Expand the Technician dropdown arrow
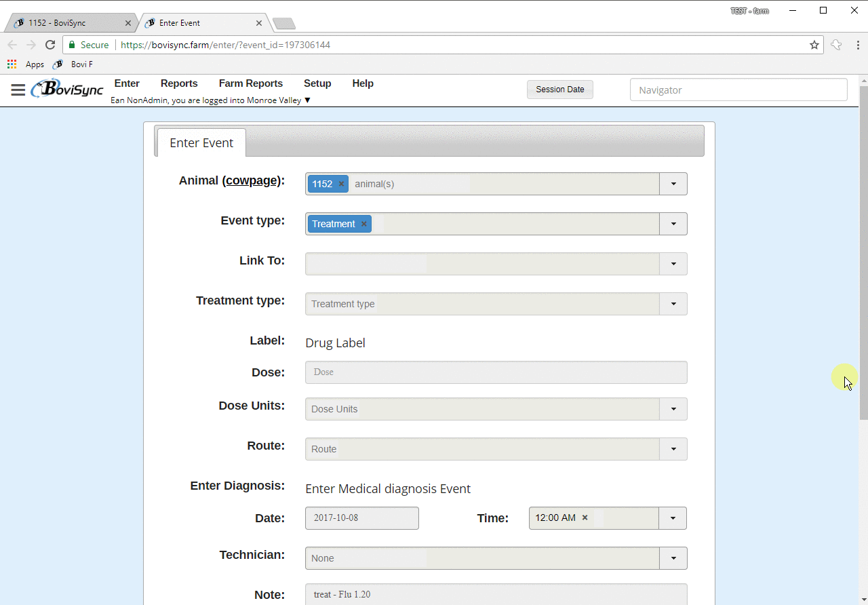This screenshot has height=605, width=868. point(673,558)
